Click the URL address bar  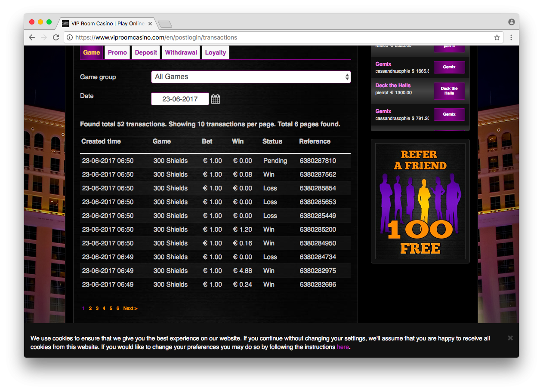click(283, 37)
